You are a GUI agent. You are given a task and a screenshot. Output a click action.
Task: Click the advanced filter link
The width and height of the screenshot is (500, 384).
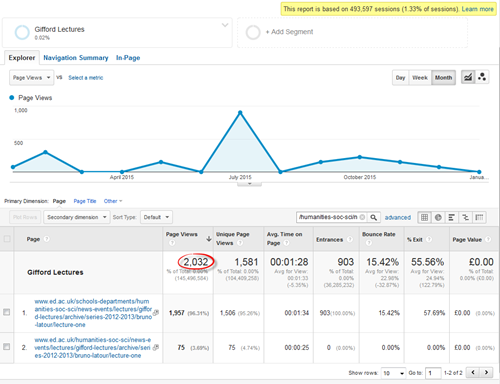[x=398, y=217]
